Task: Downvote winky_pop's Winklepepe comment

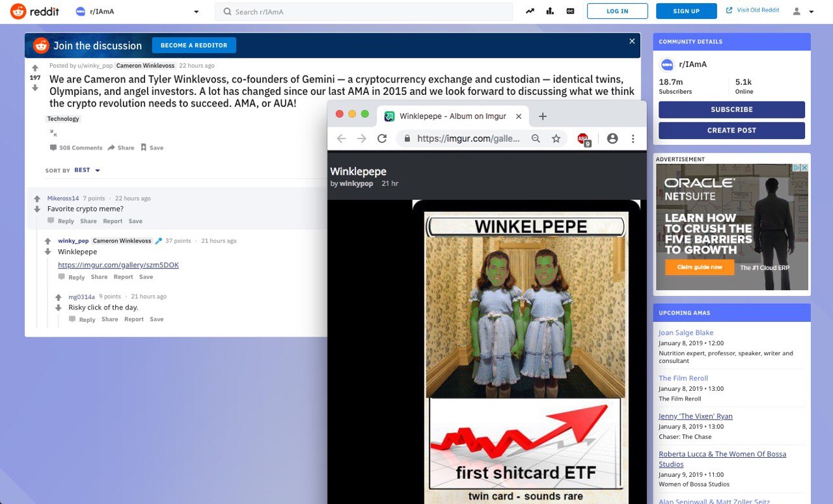Action: point(48,252)
